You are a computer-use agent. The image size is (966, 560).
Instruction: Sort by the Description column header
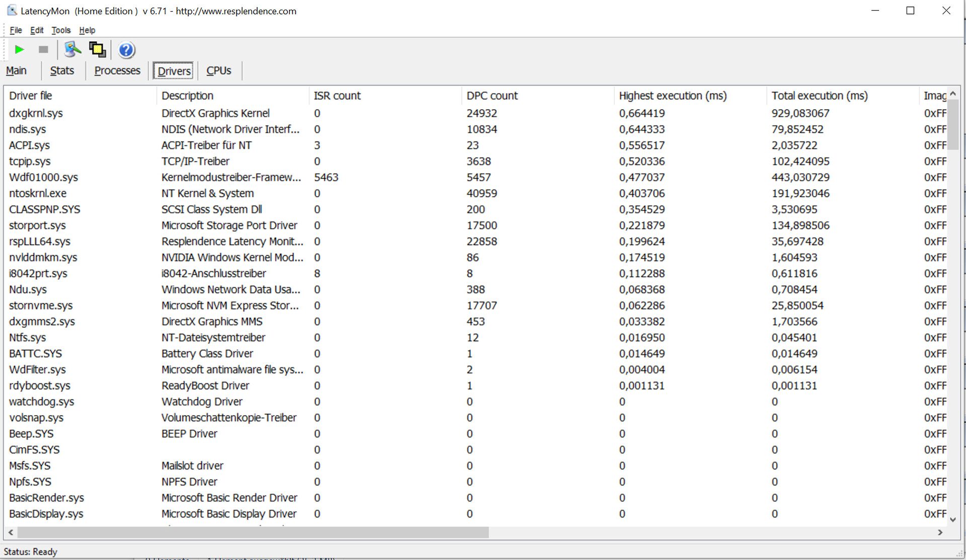pyautogui.click(x=233, y=96)
